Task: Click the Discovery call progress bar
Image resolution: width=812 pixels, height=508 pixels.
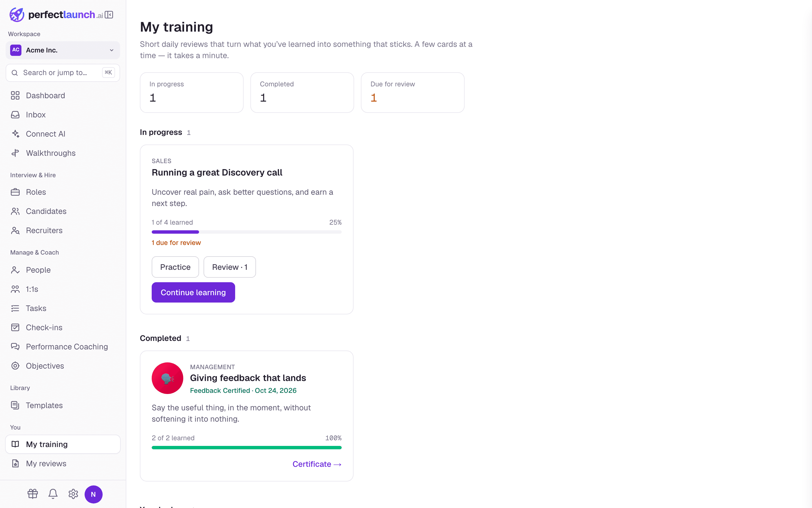Action: (247, 232)
